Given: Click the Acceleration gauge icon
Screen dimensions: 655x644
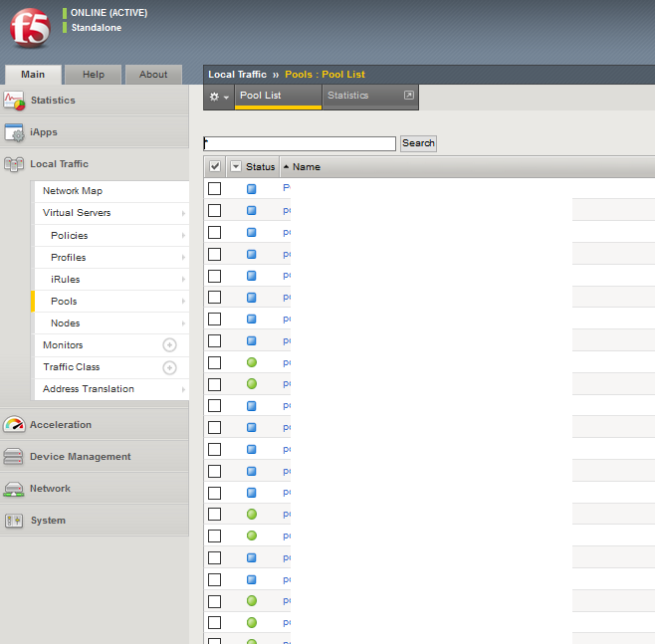Looking at the screenshot, I should pos(14,424).
